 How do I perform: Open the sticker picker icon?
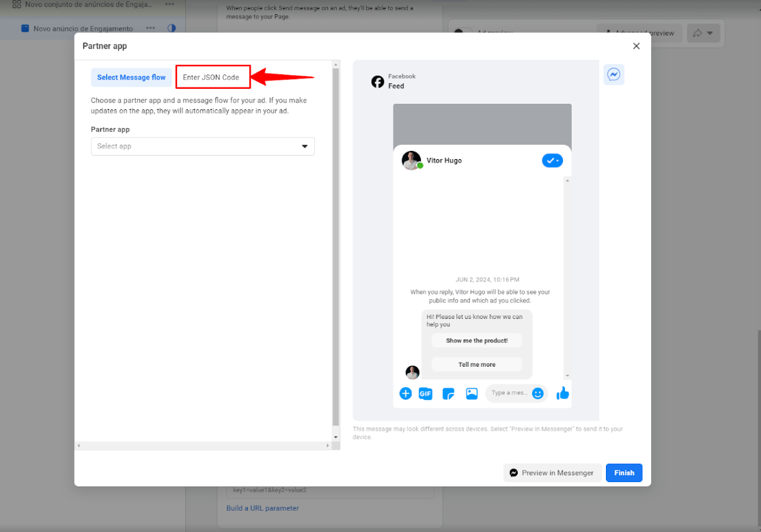click(448, 393)
